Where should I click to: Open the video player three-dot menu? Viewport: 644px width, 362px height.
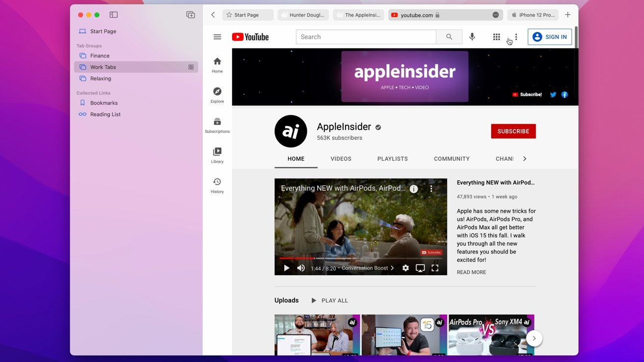[x=431, y=189]
